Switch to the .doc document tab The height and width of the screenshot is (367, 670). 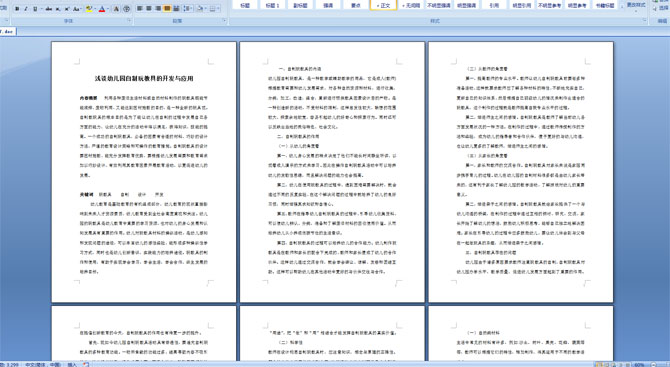tap(7, 31)
